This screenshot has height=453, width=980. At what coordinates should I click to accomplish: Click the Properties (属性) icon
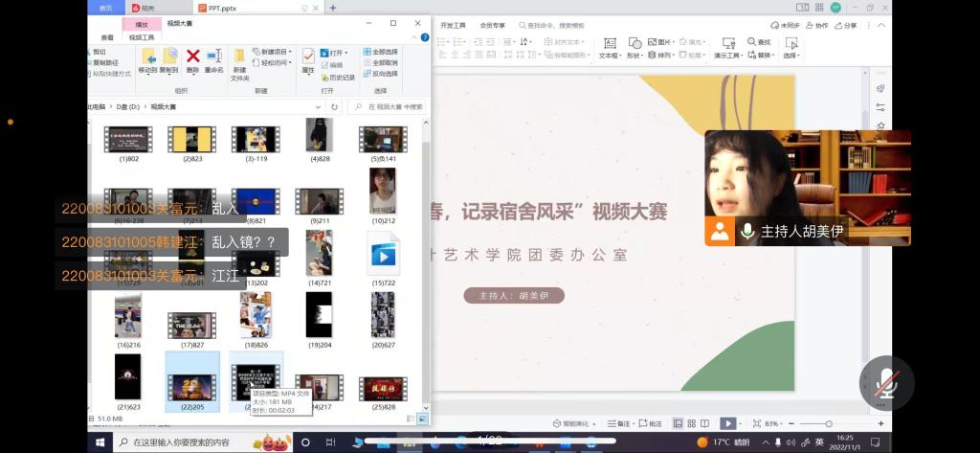point(308,57)
